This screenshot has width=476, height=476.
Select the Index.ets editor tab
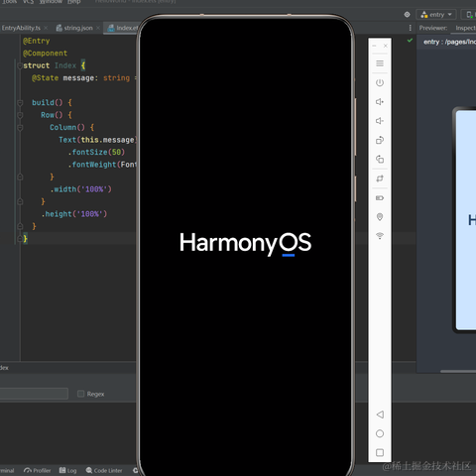123,28
